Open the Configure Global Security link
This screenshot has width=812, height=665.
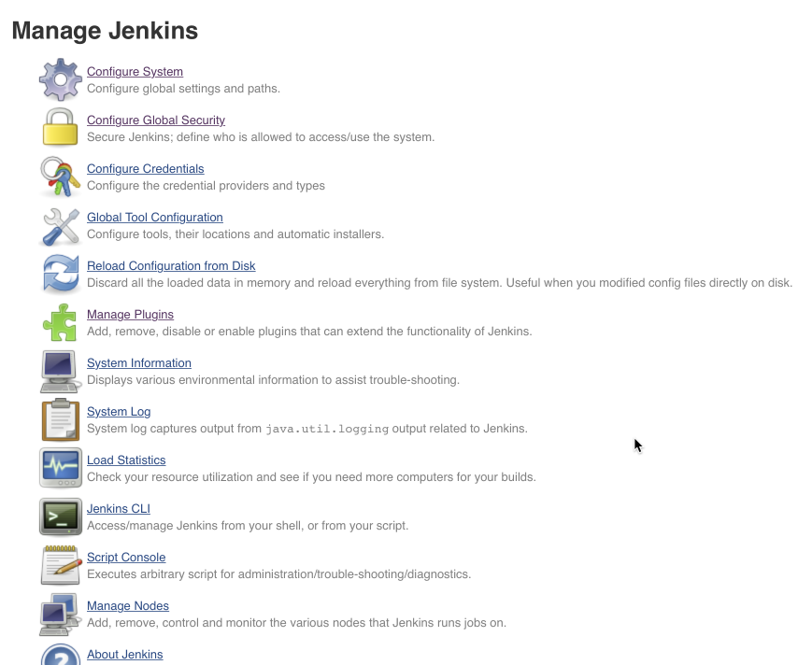point(156,120)
